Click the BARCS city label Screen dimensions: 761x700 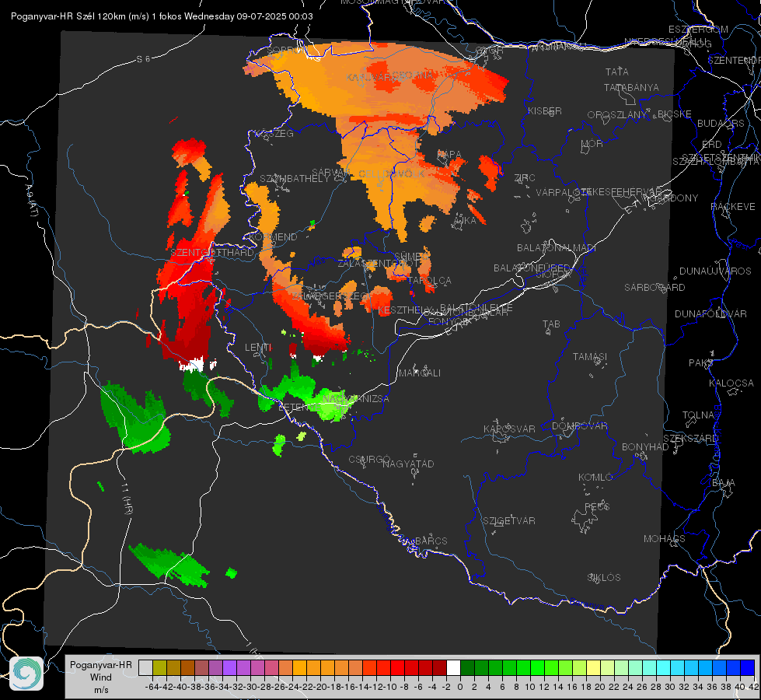pos(431,541)
